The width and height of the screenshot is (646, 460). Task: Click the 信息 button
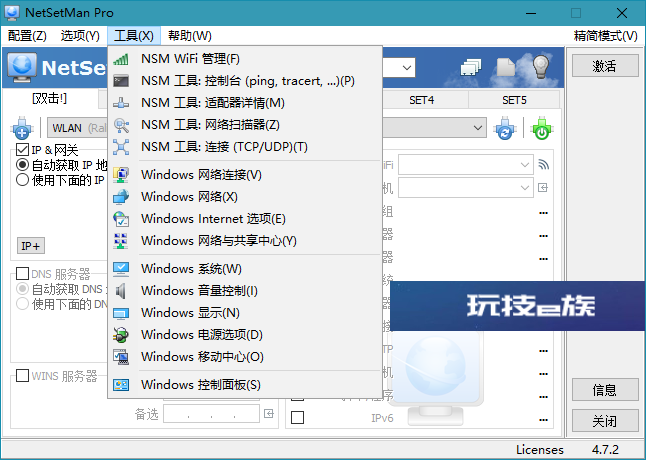605,390
